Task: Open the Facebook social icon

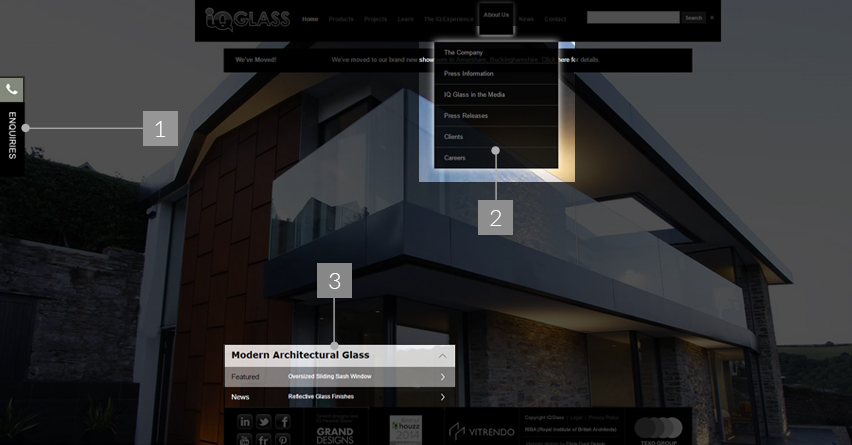Action: (x=283, y=422)
